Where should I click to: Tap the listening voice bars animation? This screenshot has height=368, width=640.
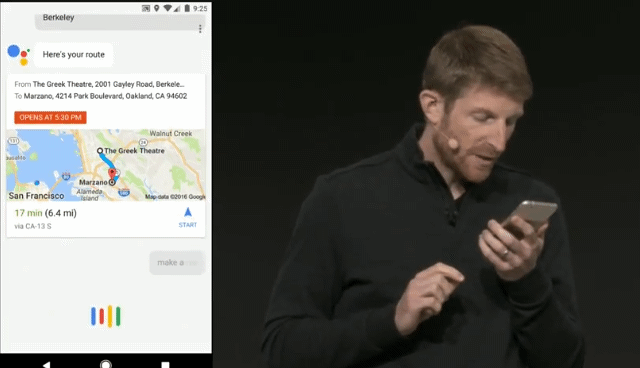coord(106,316)
